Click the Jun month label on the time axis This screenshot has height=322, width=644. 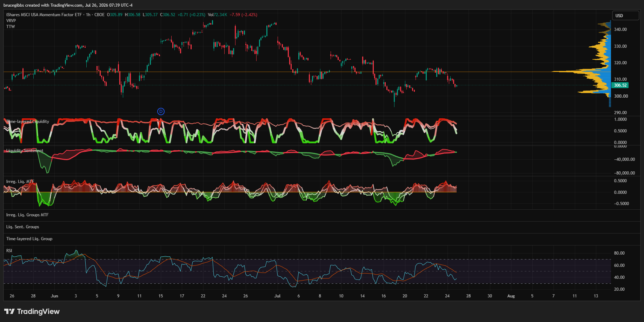point(54,296)
